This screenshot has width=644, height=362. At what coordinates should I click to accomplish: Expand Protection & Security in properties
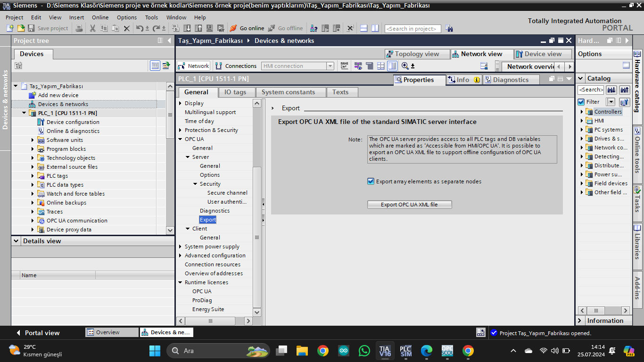tap(180, 130)
